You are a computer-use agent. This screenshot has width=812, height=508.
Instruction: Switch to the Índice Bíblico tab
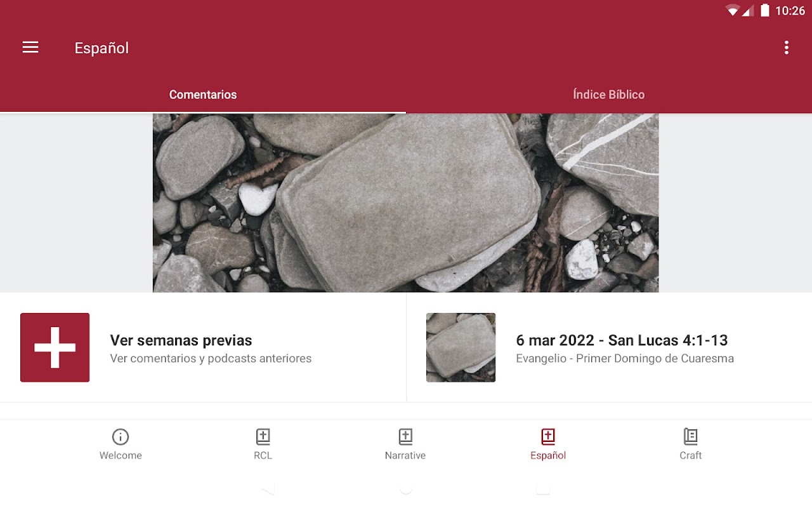coord(609,95)
